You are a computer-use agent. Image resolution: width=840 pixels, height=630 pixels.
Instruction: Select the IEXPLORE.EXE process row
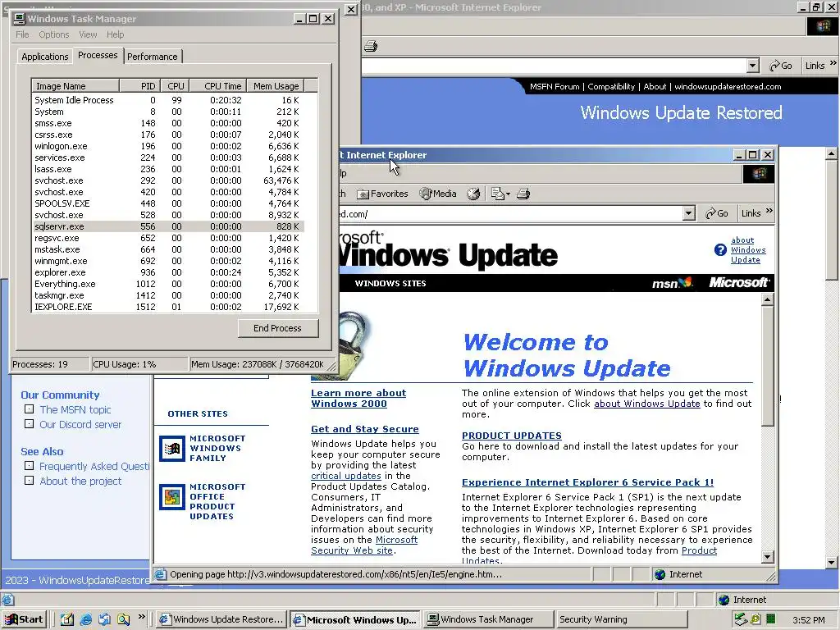click(169, 307)
